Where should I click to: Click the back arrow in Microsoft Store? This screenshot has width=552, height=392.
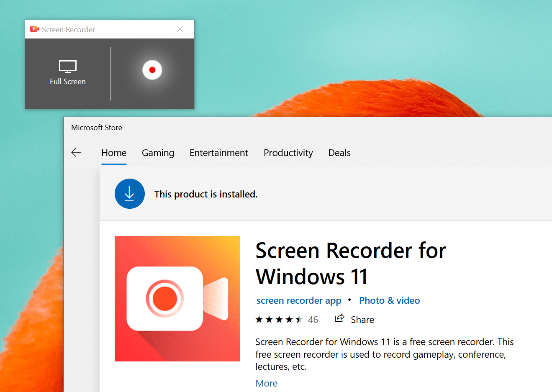[76, 152]
